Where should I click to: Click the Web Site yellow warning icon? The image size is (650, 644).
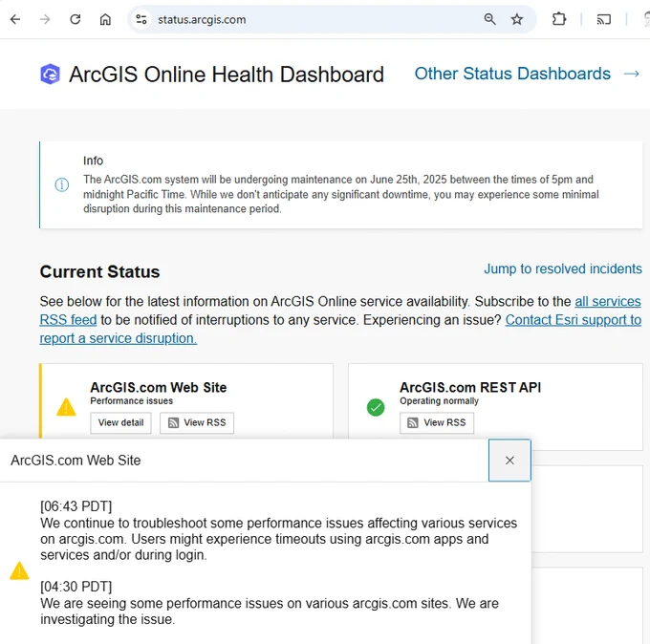click(66, 407)
